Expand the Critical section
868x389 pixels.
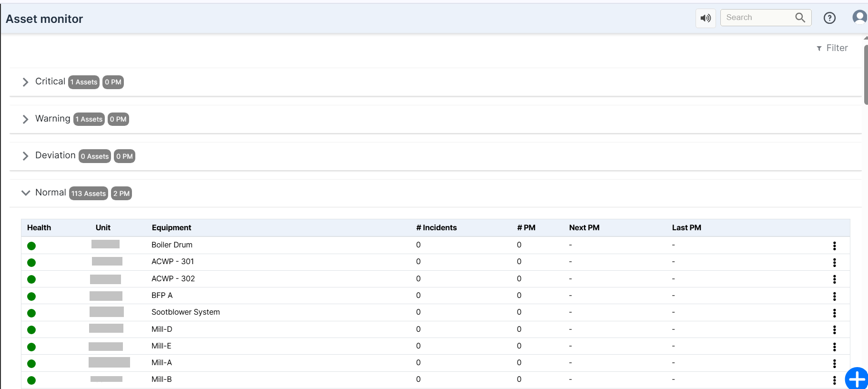click(x=25, y=82)
